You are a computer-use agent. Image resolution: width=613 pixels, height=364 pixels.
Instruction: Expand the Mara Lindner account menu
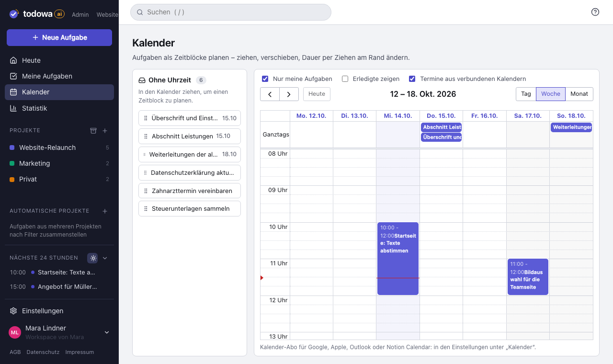point(107,332)
